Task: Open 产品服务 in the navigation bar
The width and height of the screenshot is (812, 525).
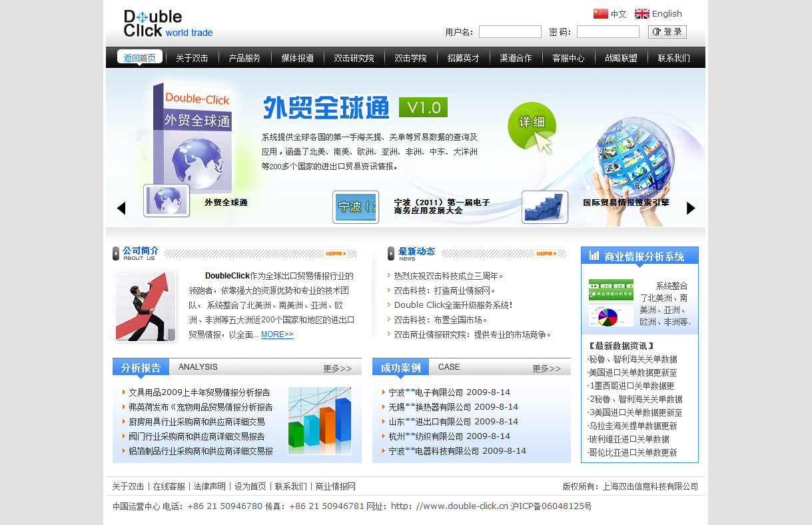Action: point(244,58)
